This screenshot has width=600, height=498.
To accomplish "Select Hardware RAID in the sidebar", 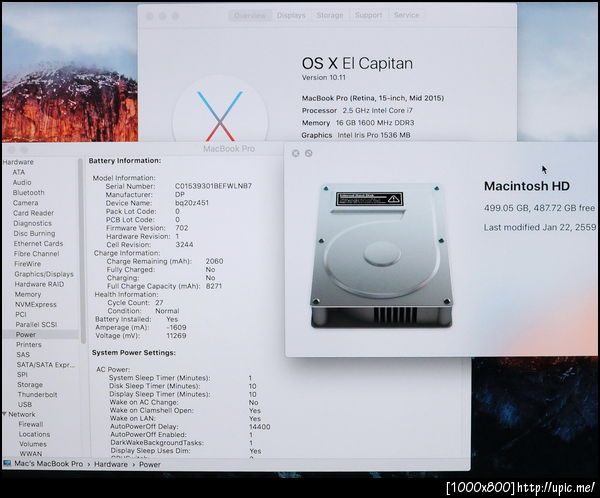I will (x=39, y=284).
